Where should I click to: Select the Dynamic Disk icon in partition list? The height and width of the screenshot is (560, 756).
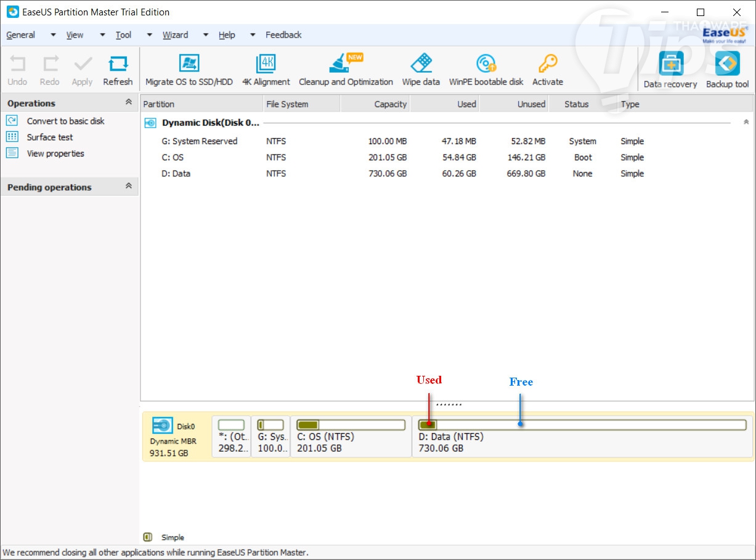pyautogui.click(x=150, y=123)
